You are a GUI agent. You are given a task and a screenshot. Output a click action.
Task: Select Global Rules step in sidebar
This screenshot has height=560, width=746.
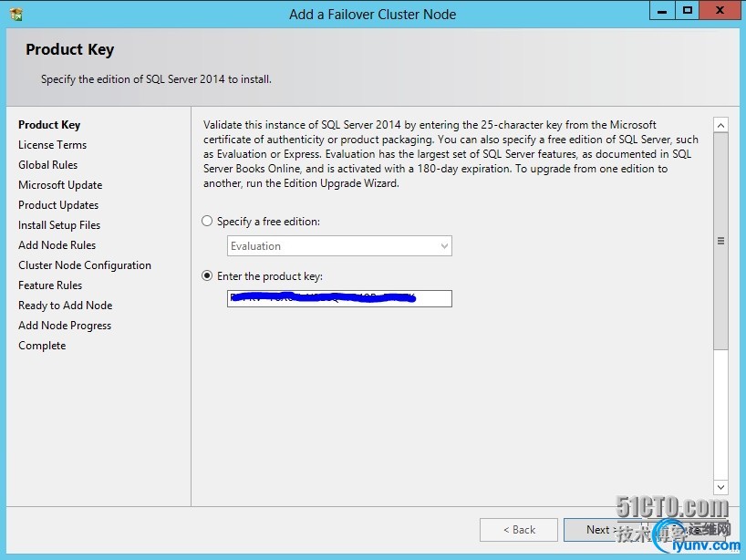48,164
